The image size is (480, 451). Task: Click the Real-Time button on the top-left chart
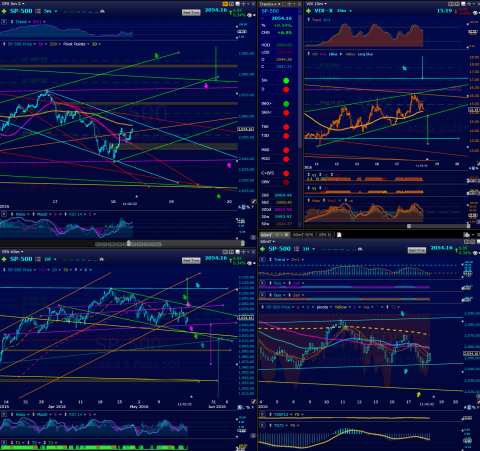point(191,13)
